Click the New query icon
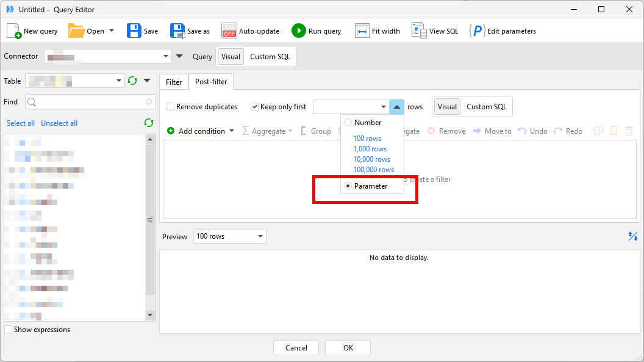644x362 pixels. 14,31
